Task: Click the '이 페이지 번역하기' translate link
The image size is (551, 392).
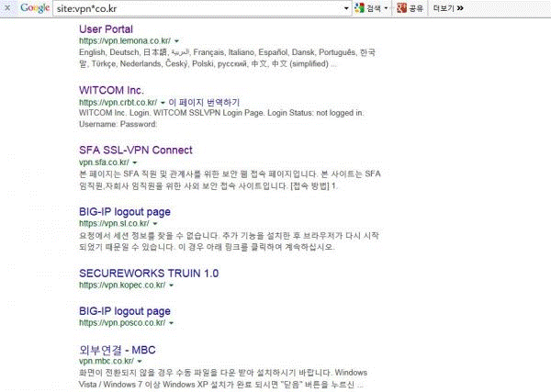Action: pyautogui.click(x=205, y=102)
